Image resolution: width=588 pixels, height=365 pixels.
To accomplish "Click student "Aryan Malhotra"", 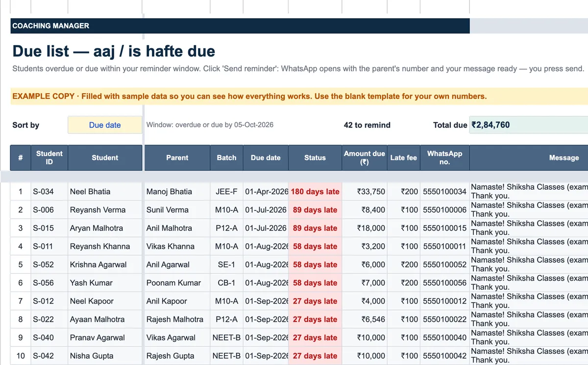I will click(97, 228).
